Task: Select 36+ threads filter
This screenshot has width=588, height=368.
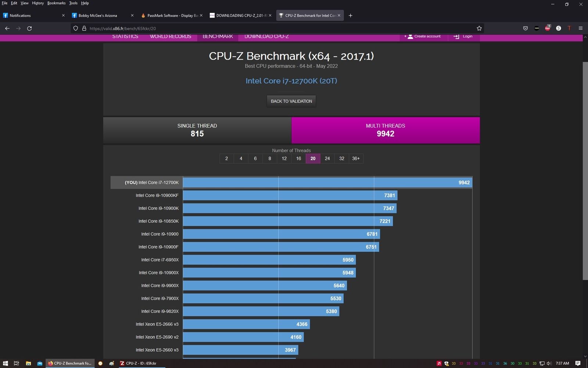Action: click(356, 159)
